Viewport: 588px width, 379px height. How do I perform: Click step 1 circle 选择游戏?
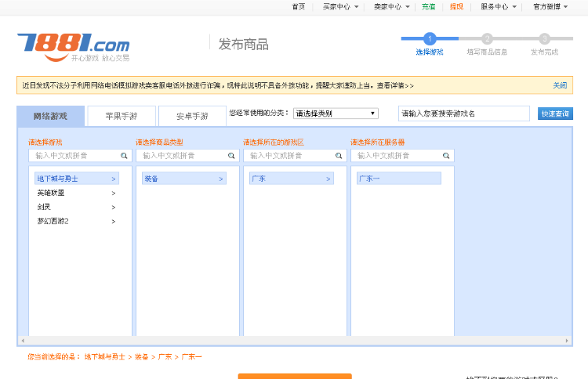pyautogui.click(x=430, y=38)
